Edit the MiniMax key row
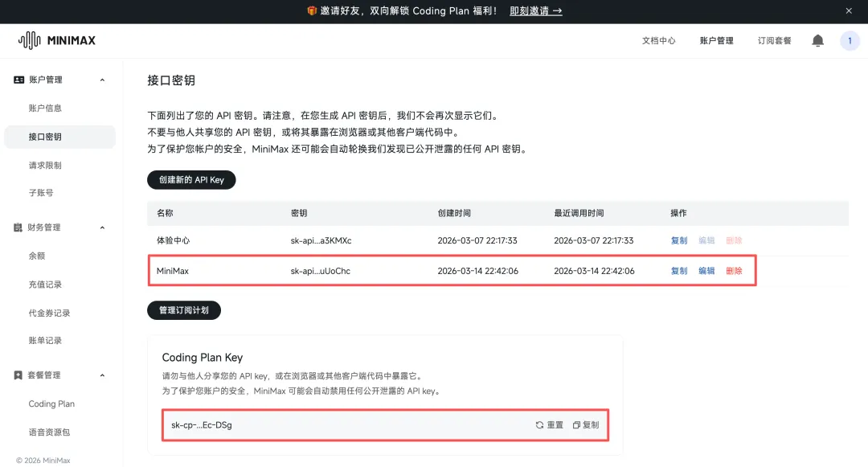868x467 pixels. pos(706,271)
